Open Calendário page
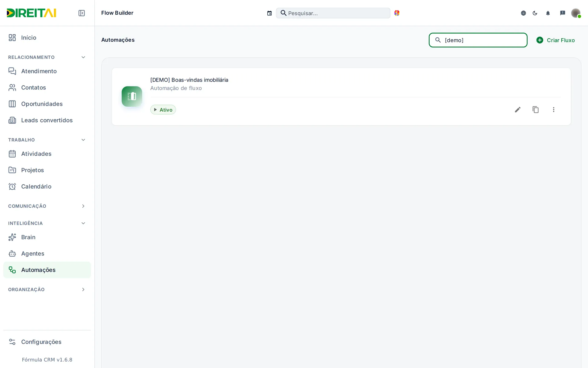This screenshot has height=368, width=588. point(47,186)
